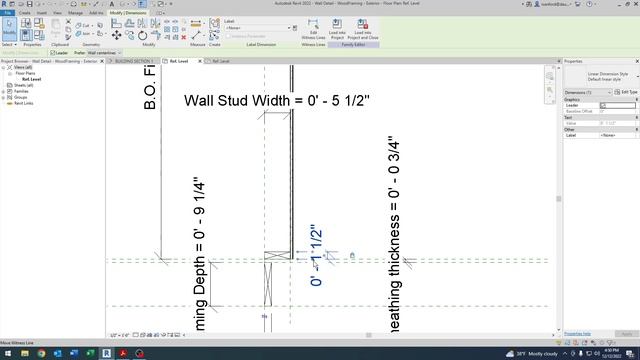The image size is (640, 360).
Task: Open the Insert ribbon tab
Action: point(42,13)
